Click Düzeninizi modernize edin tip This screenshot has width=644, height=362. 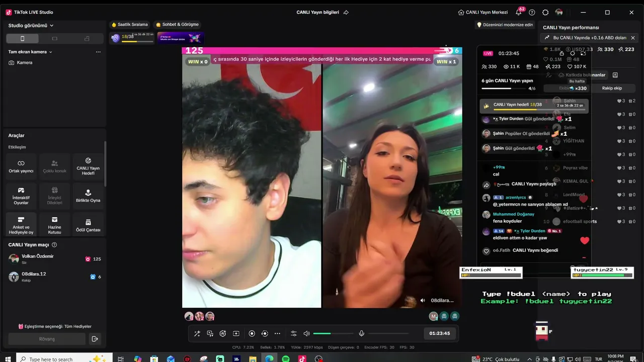505,25
